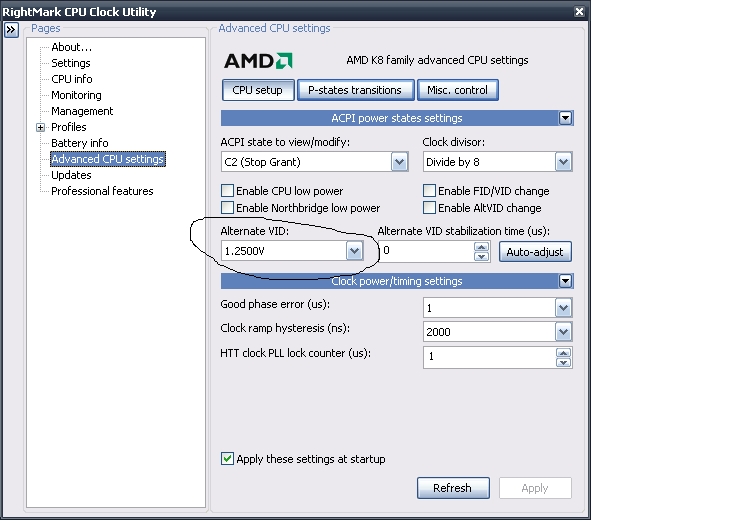
Task: Focus the stabilization time input field
Action: 427,251
